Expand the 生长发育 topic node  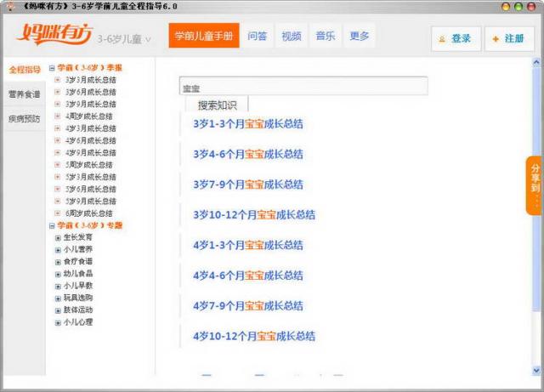[58, 238]
